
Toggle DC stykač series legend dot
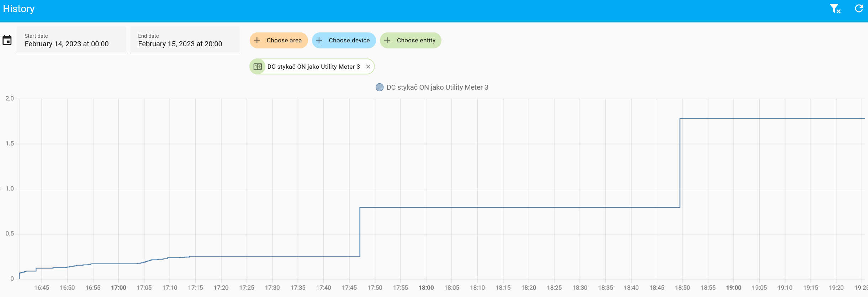pyautogui.click(x=380, y=87)
